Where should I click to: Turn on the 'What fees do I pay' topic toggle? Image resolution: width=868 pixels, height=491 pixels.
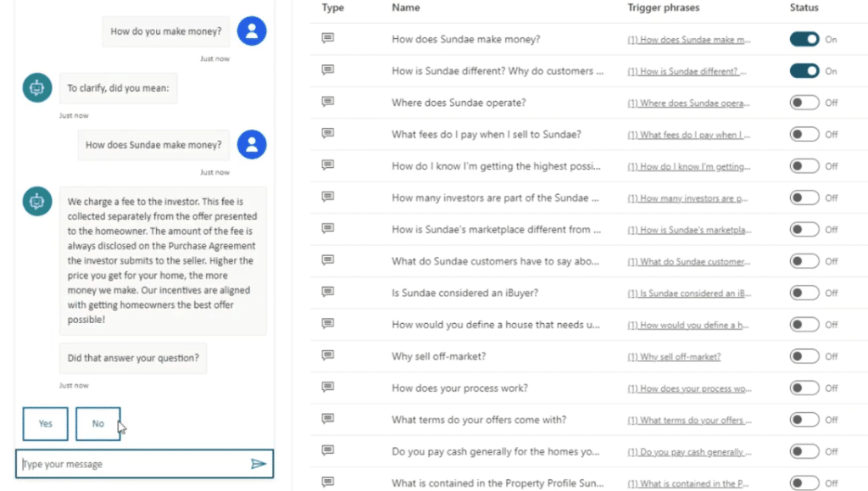(804, 135)
